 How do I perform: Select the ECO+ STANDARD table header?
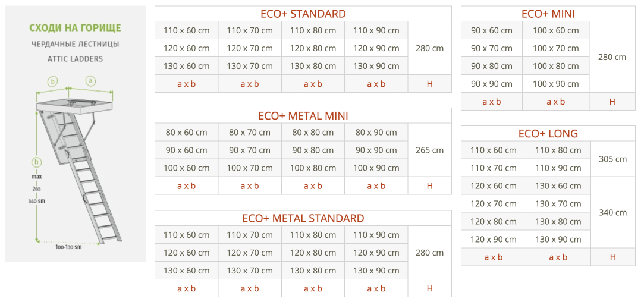point(303,14)
